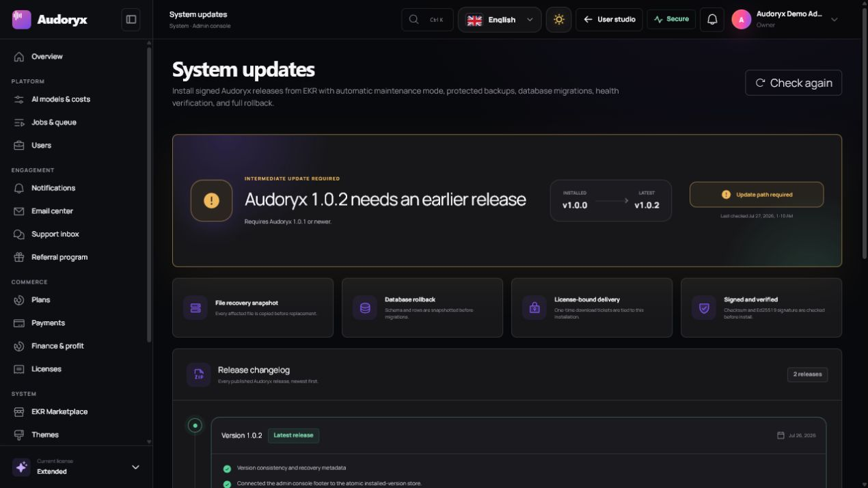The width and height of the screenshot is (868, 488).
Task: Click the 2 releases badge
Action: [x=807, y=375]
